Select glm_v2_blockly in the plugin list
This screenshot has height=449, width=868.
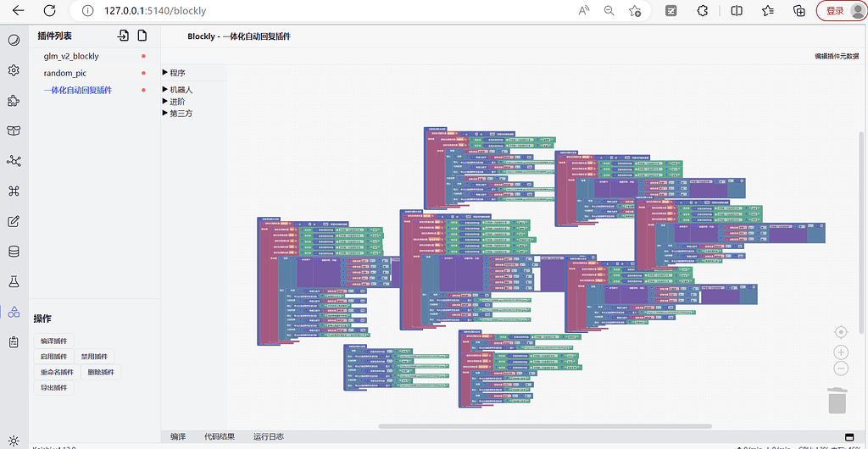[x=71, y=56]
